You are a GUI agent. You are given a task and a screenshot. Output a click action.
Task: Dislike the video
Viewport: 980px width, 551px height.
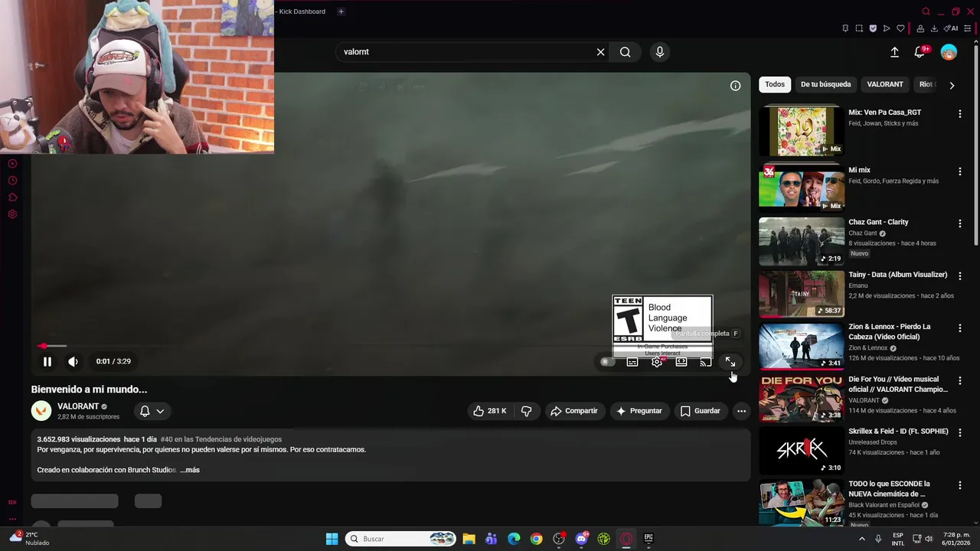527,411
